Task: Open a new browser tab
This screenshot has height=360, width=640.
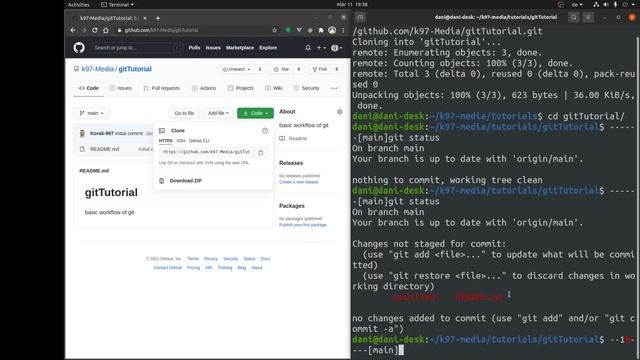Action: click(158, 18)
